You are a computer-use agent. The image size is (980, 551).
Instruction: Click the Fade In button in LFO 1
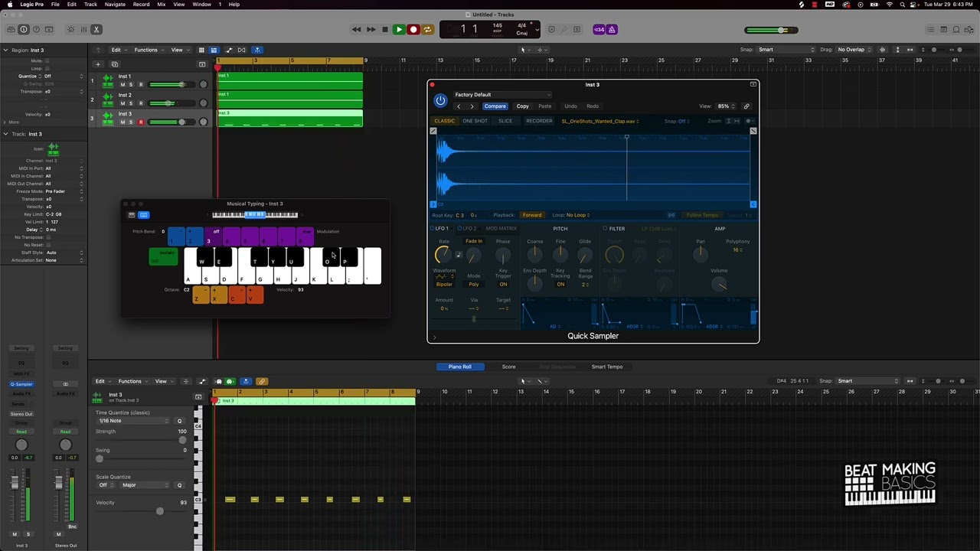[x=474, y=242]
